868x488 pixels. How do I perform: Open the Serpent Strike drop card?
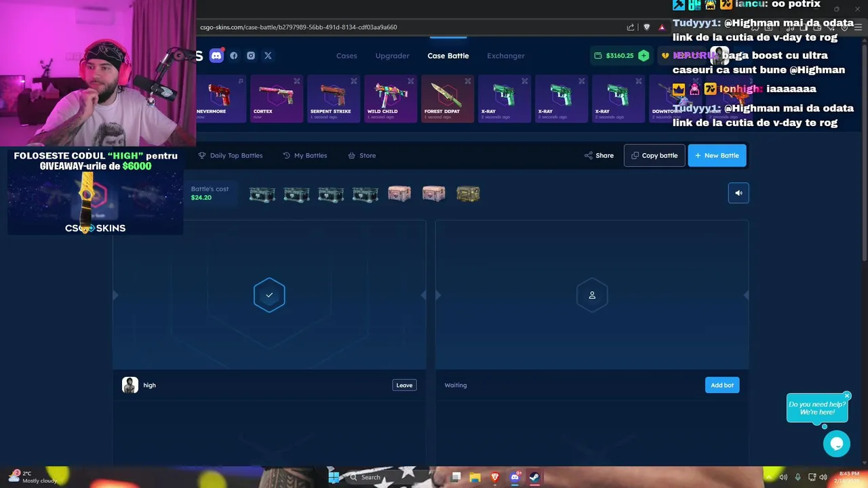334,99
